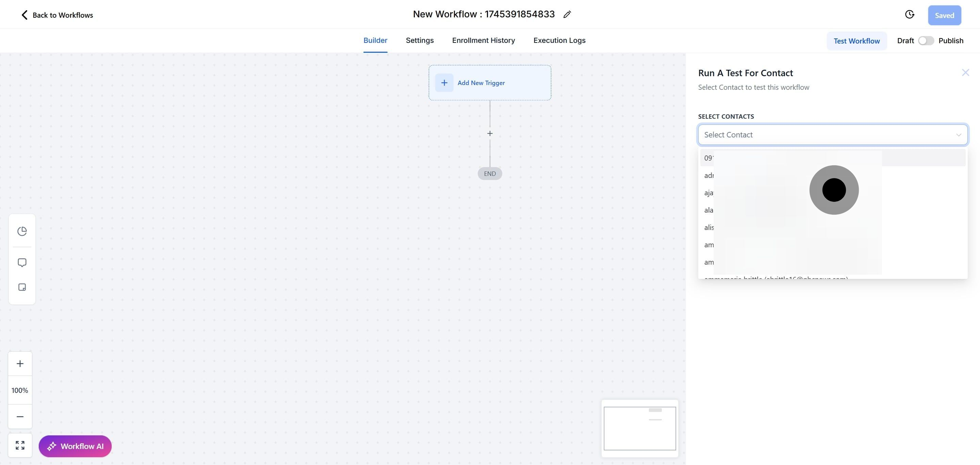Toggle the Draft/Publish switch

coord(926,41)
